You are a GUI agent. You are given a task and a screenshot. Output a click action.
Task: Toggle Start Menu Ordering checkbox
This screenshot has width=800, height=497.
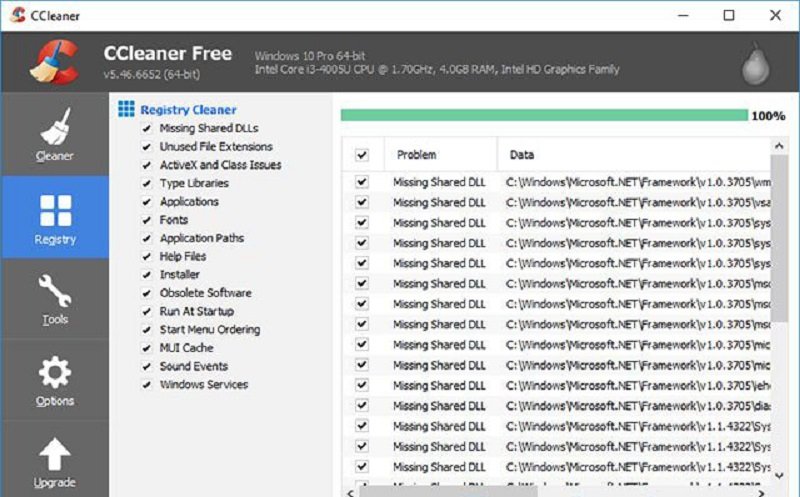(147, 330)
